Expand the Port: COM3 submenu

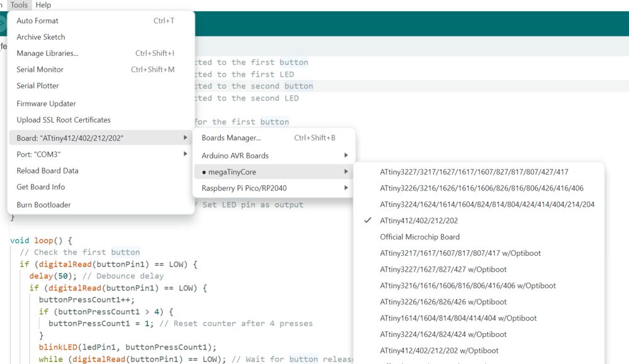[x=101, y=155]
